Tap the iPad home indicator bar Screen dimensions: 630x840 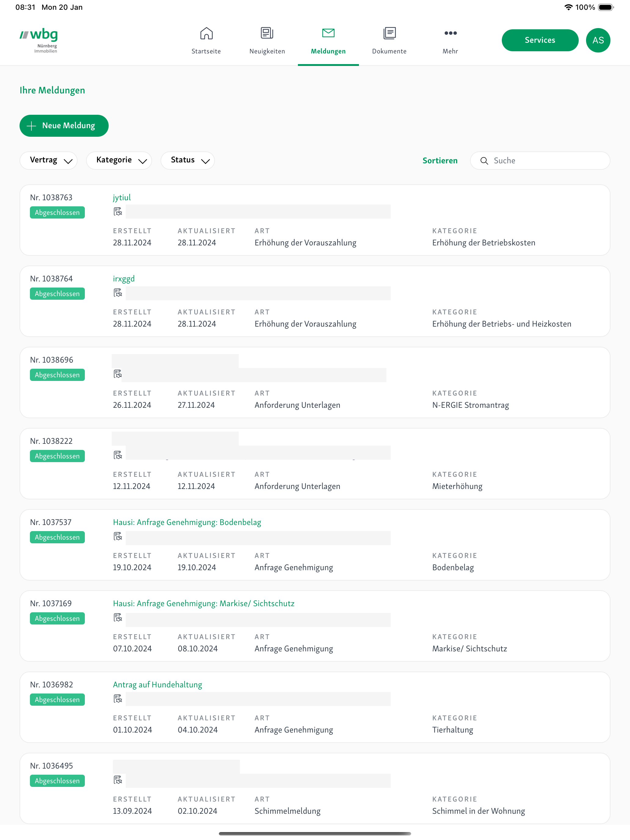[x=315, y=834]
